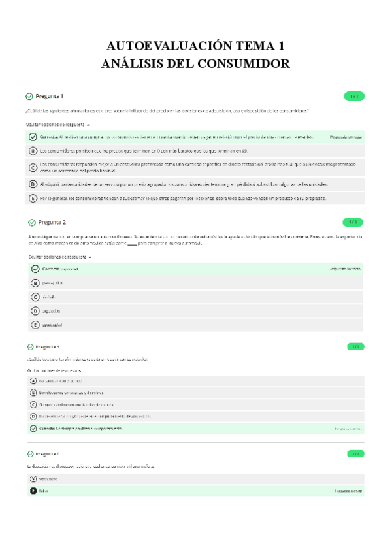Click the Pregunta 1 score badge
The width and height of the screenshot is (392, 554).
[x=353, y=96]
